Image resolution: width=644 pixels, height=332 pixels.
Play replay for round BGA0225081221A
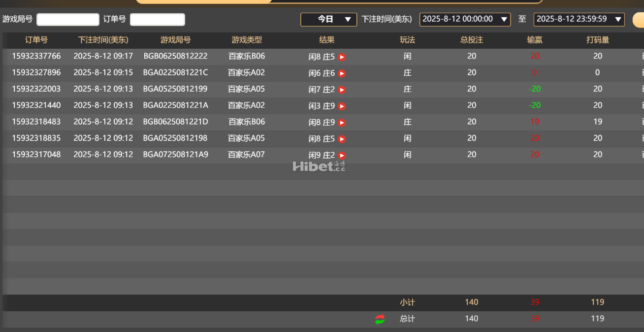click(342, 106)
